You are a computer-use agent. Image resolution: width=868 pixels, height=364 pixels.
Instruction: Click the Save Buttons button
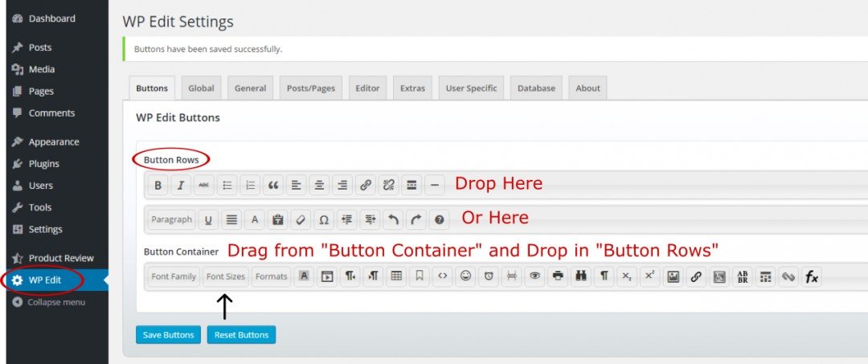pyautogui.click(x=168, y=335)
